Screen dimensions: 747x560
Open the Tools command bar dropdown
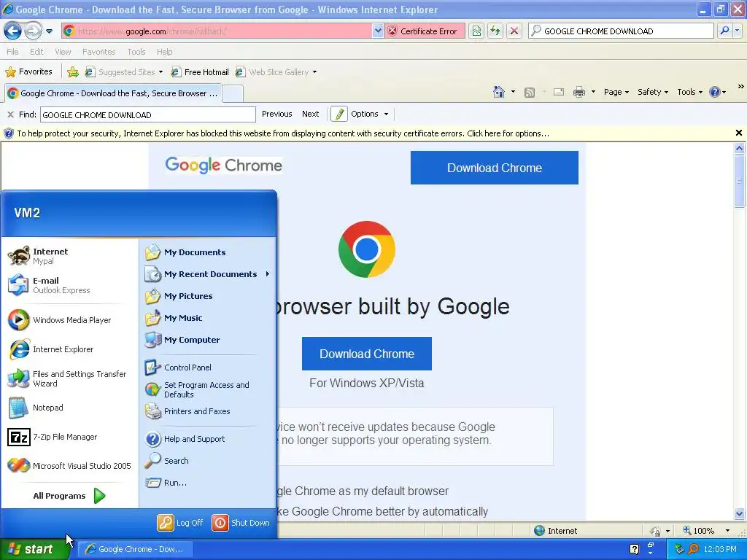(690, 92)
